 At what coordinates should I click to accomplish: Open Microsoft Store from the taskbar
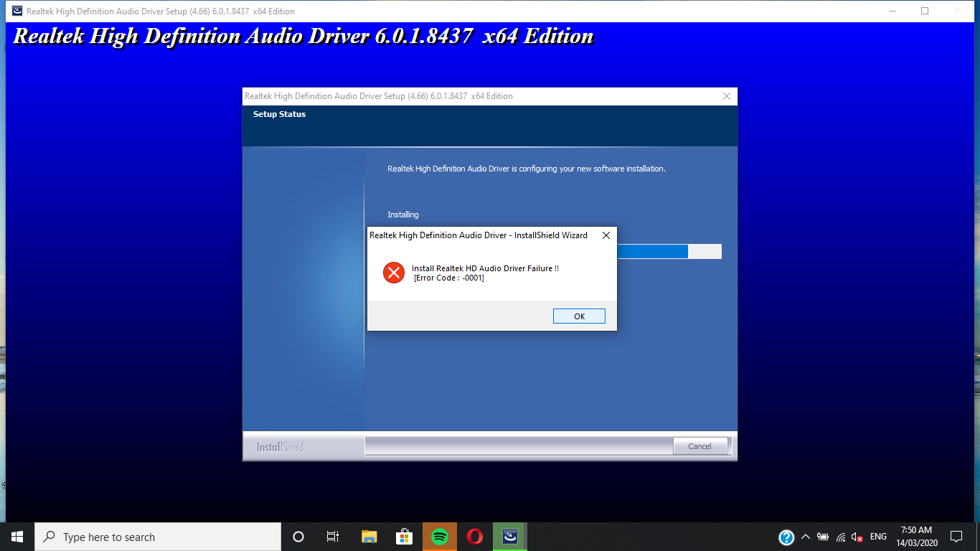404,537
